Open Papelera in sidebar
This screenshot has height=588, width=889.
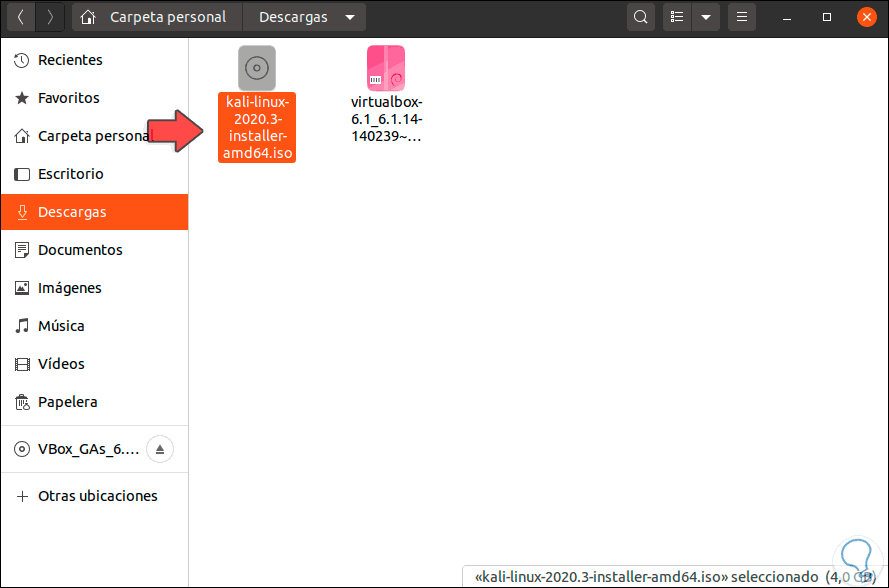pyautogui.click(x=94, y=402)
